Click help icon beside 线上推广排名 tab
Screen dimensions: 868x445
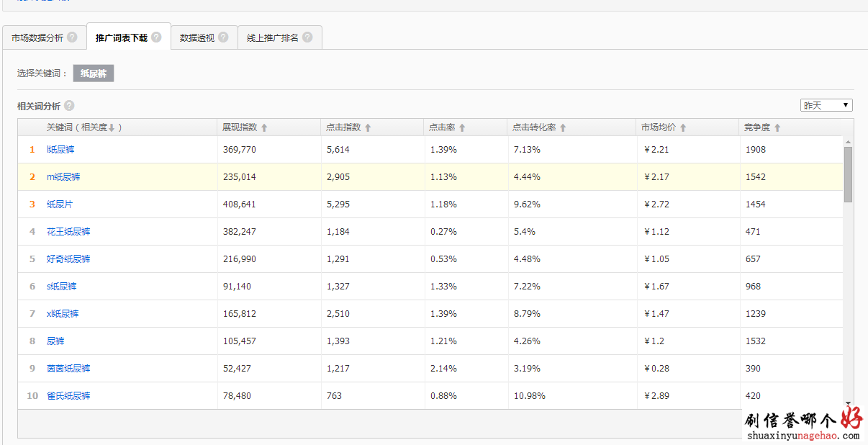point(307,37)
